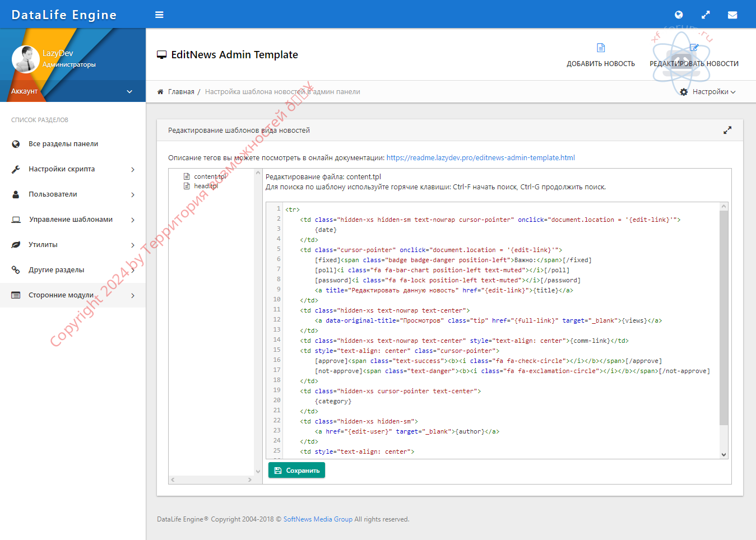
Task: Expand the Аккаунт dropdown
Action: (x=73, y=91)
